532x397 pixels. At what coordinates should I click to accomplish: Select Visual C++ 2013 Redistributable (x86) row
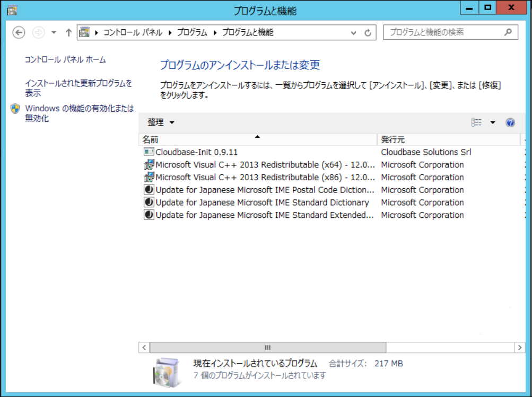click(332, 178)
